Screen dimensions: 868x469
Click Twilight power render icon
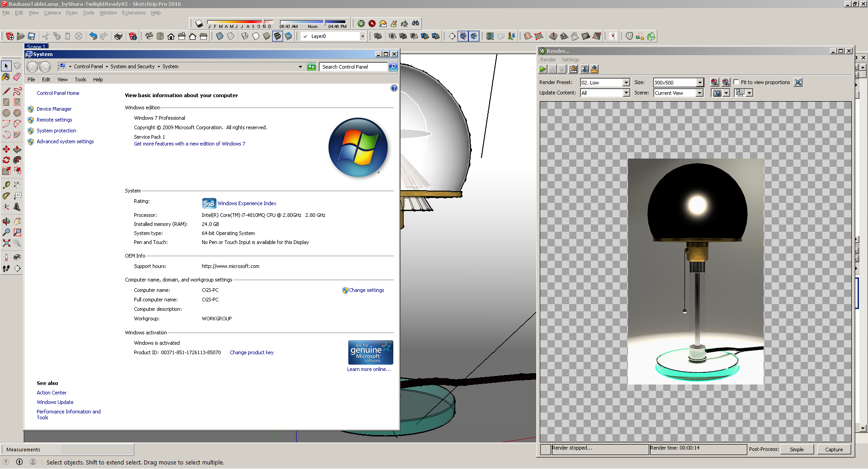pyautogui.click(x=361, y=23)
